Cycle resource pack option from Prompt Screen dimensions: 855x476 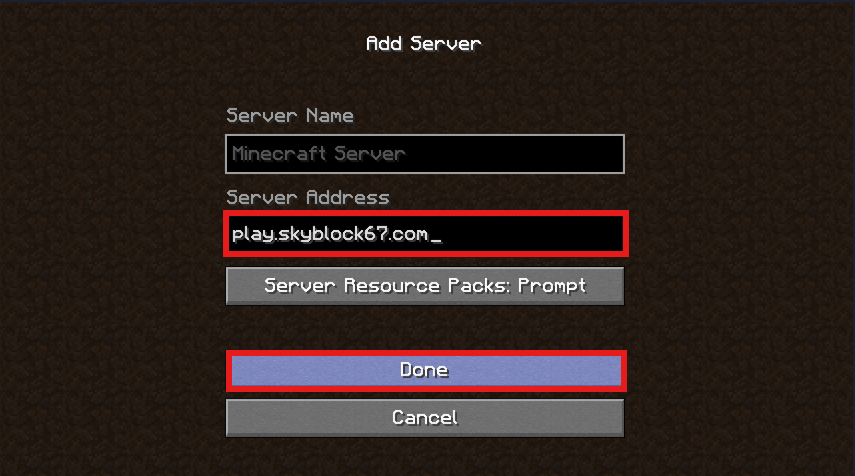pos(425,286)
